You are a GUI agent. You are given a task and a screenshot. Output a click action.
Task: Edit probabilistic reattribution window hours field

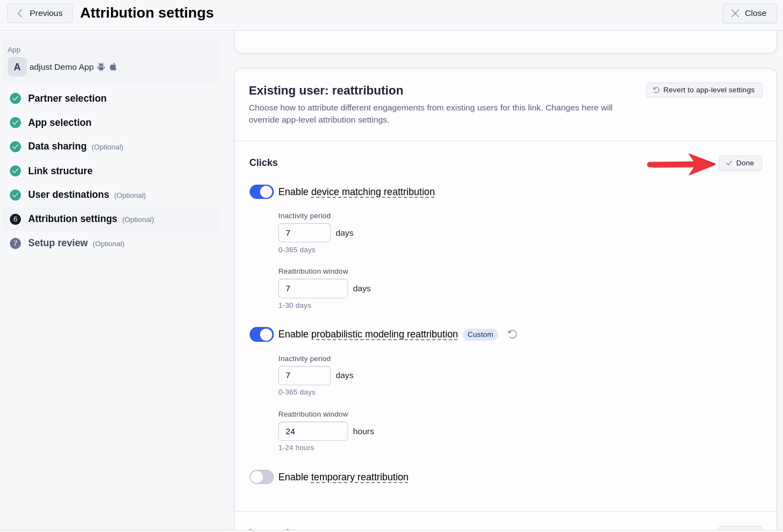[x=313, y=431]
